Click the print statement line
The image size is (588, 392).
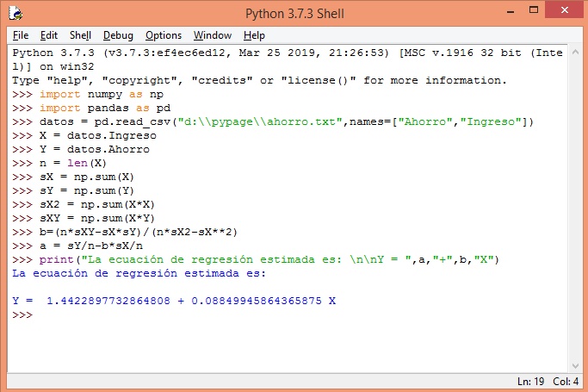click(256, 259)
